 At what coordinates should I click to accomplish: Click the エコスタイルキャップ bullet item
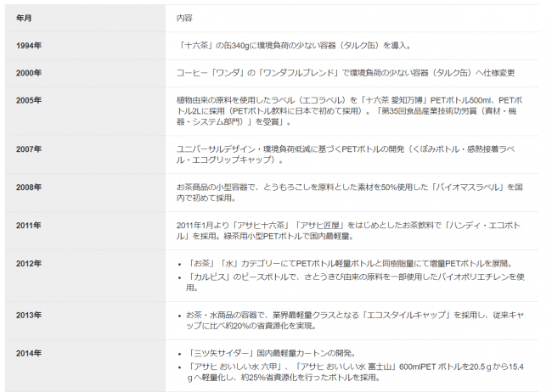[356, 320]
